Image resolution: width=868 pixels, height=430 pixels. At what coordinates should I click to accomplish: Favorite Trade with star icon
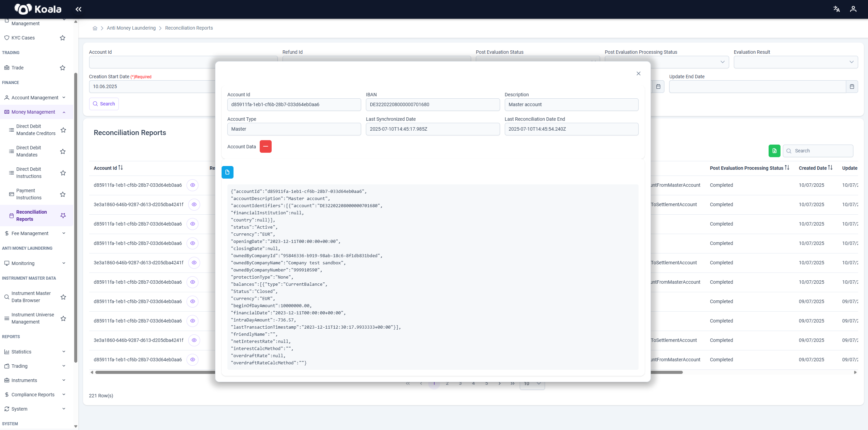tap(63, 68)
